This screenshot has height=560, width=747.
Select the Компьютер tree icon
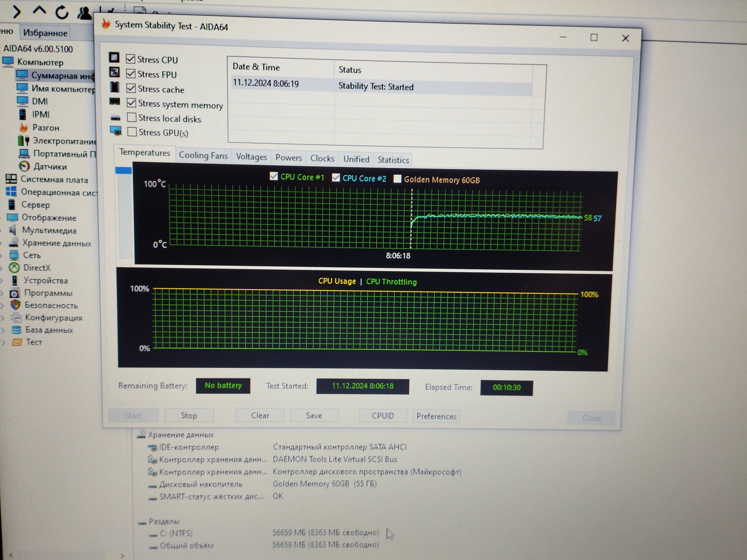coord(8,61)
